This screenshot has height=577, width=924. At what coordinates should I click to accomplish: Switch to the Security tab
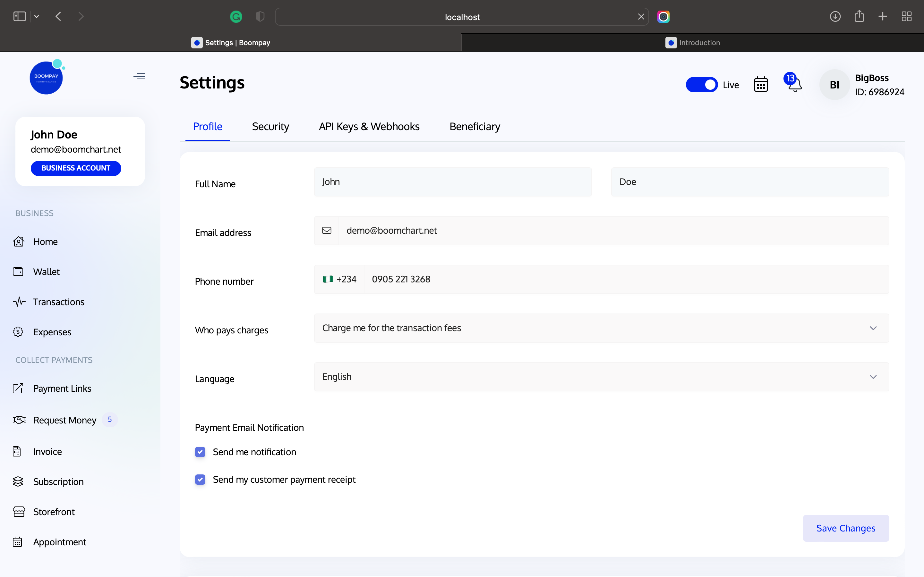point(270,126)
